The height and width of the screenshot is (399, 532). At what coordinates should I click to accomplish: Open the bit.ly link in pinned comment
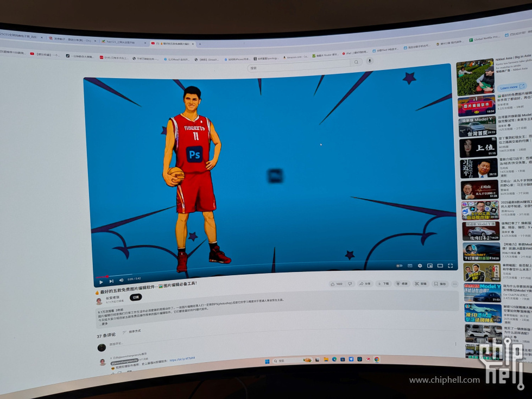click(182, 359)
